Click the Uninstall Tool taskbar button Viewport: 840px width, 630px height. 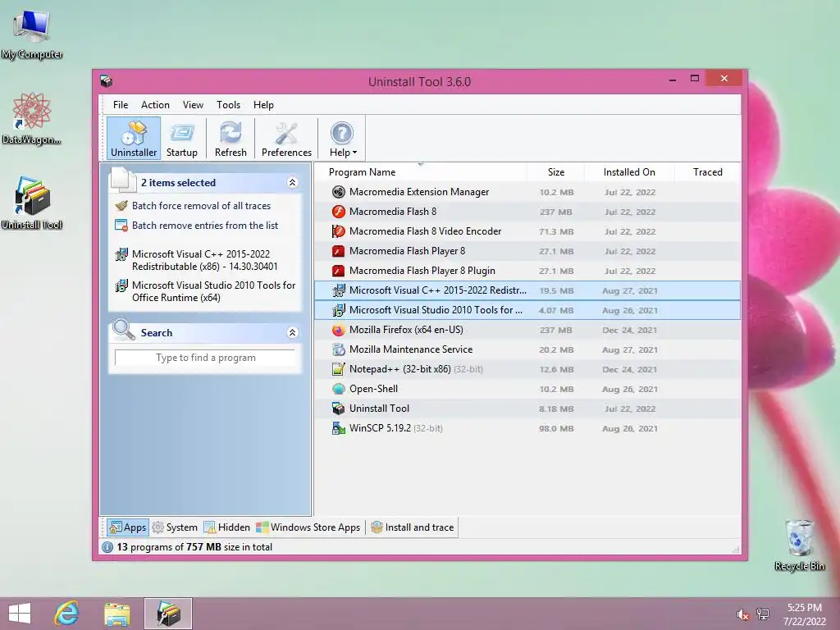167,614
